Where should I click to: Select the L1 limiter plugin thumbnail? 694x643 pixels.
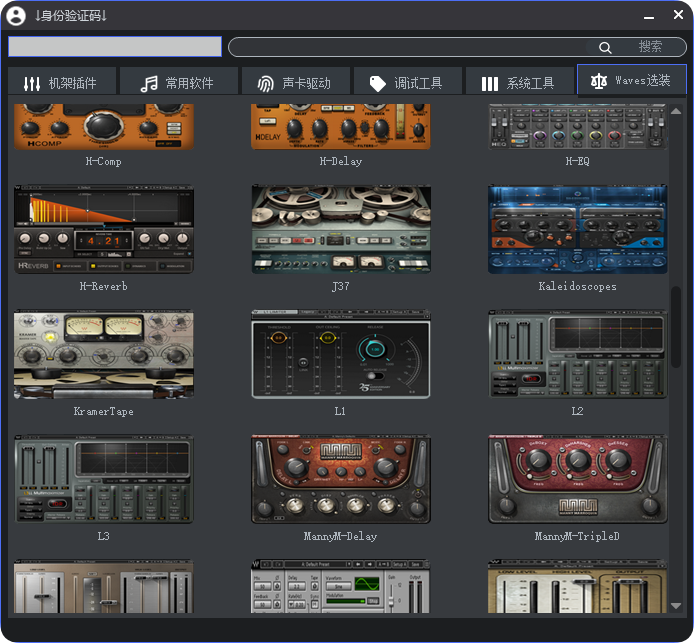(341, 354)
